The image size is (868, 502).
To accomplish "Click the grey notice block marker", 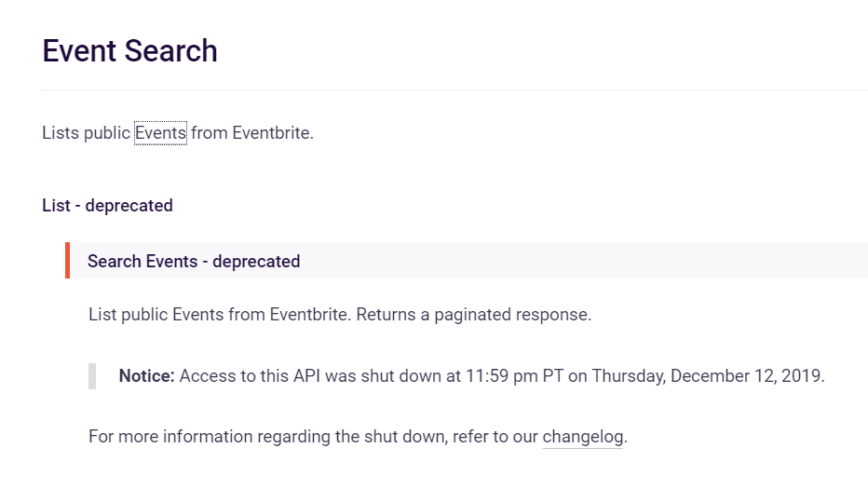I will 92,376.
